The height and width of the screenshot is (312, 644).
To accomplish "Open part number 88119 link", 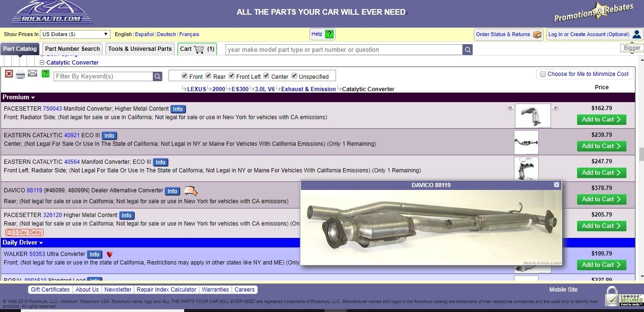I will pyautogui.click(x=35, y=190).
